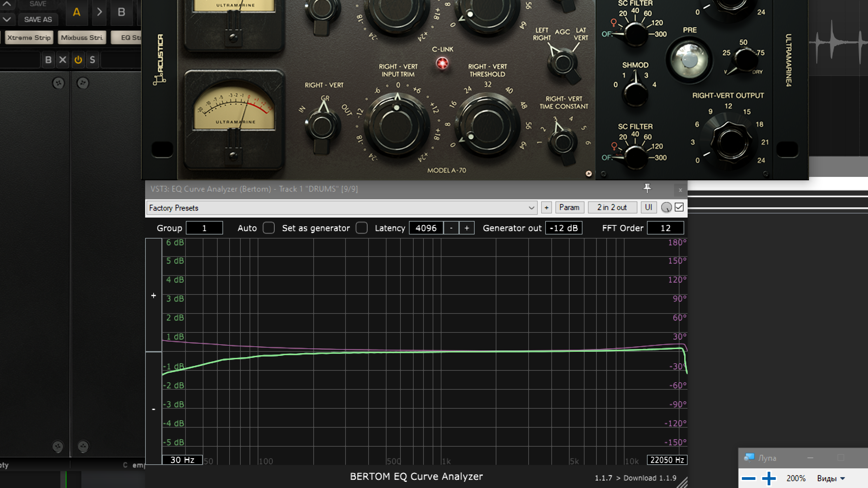Switch to the Mixbuss Strip tab

point(82,38)
